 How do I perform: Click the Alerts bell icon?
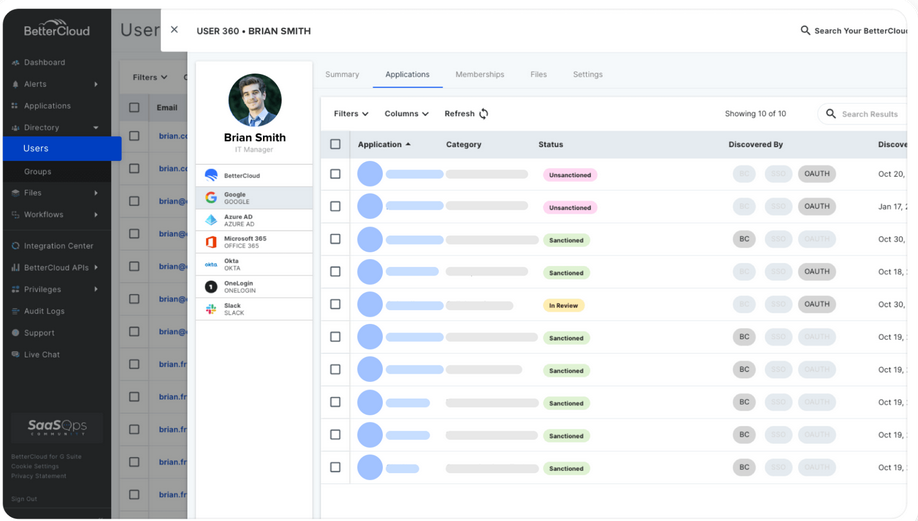coord(15,84)
